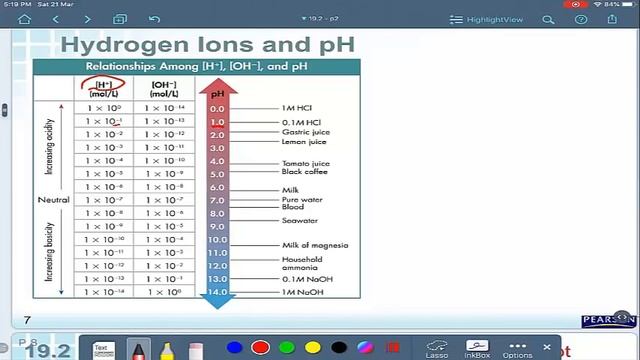The image size is (640, 360).
Task: Open the custom gradient color picker
Action: (x=365, y=347)
